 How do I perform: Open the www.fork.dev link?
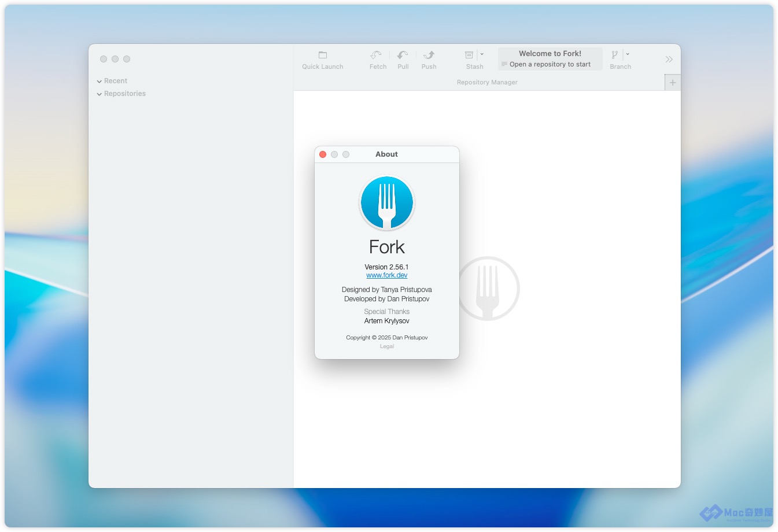(387, 275)
